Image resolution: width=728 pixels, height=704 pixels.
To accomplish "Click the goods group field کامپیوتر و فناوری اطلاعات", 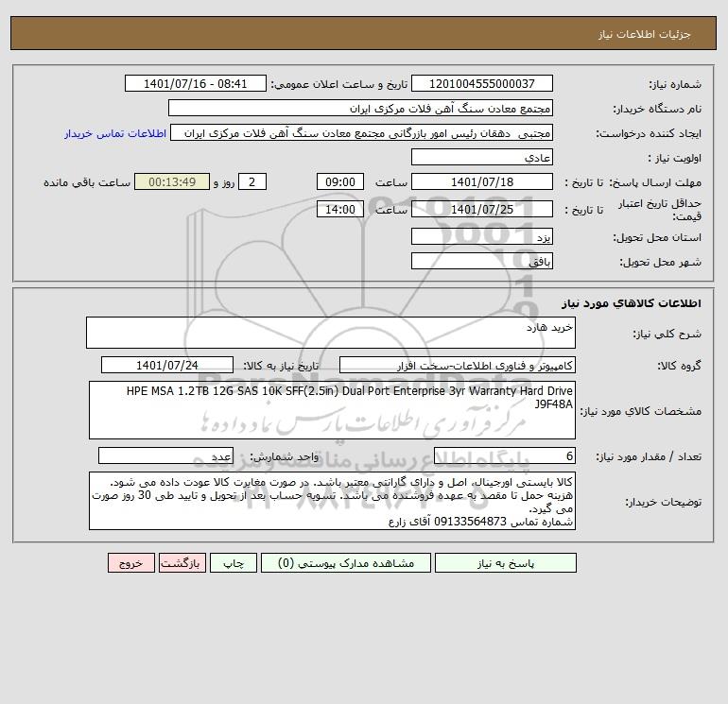I will click(x=458, y=365).
